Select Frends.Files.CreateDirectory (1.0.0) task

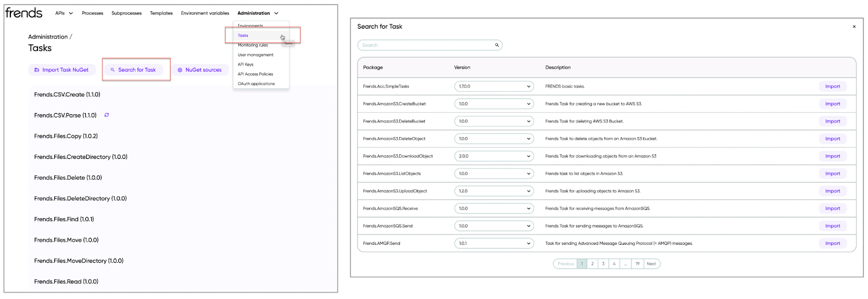[81, 157]
